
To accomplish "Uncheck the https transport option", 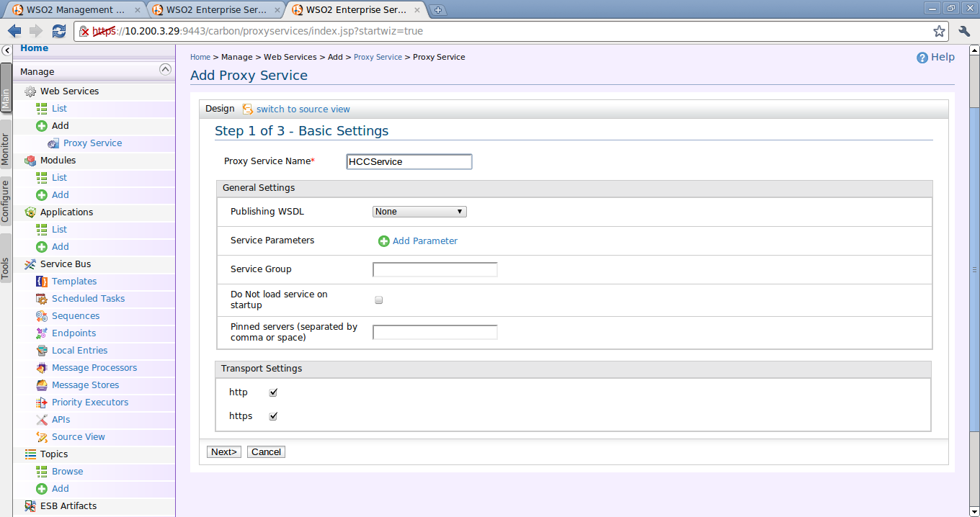I will pos(273,415).
